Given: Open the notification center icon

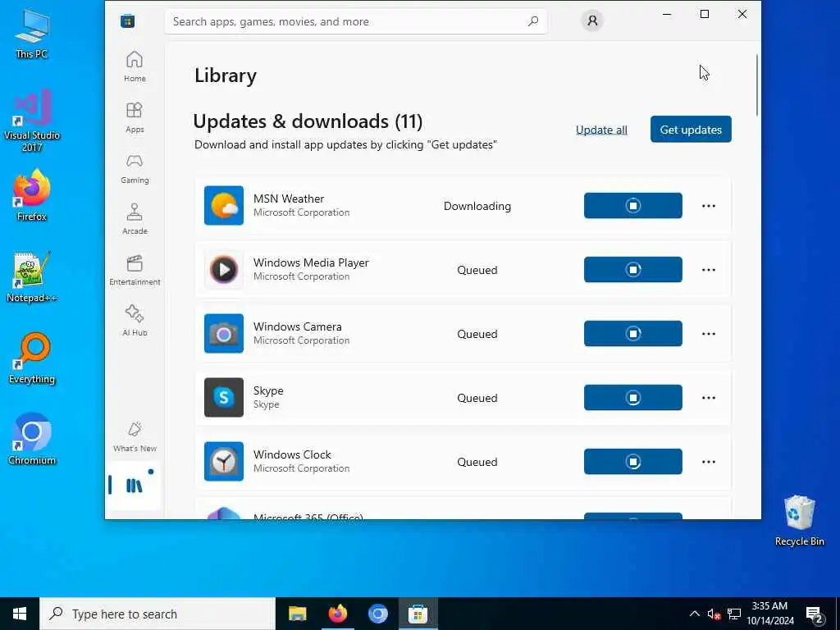Looking at the screenshot, I should 815,614.
